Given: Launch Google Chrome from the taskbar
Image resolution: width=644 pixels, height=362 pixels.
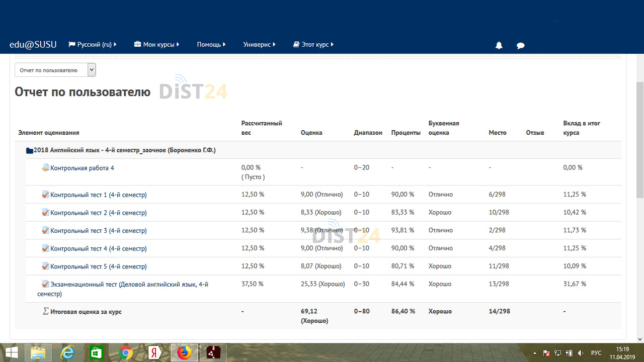Looking at the screenshot, I should click(x=125, y=352).
